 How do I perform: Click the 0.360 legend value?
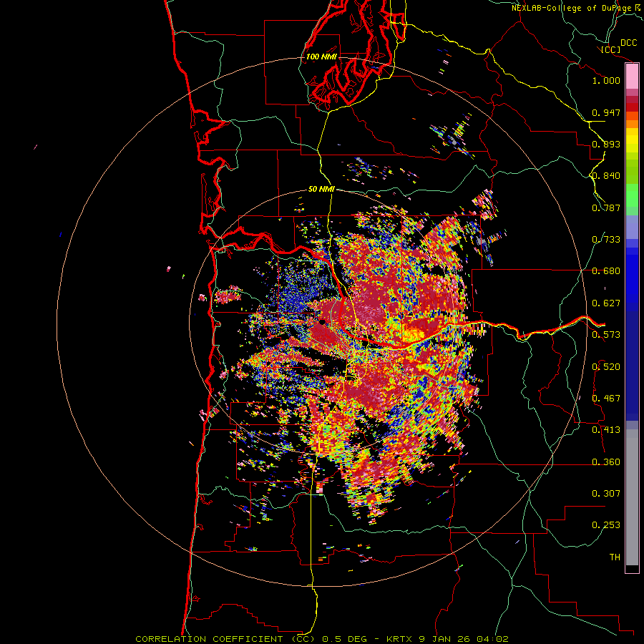(606, 462)
